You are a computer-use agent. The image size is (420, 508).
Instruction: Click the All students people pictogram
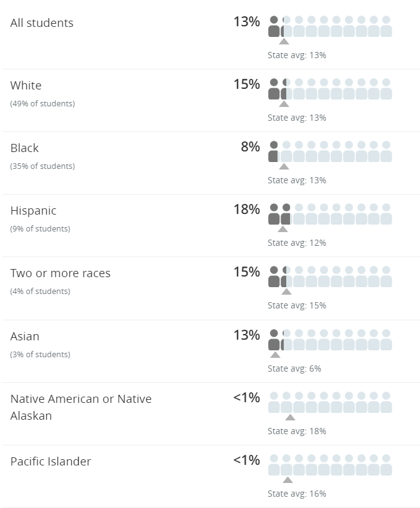tap(330, 27)
